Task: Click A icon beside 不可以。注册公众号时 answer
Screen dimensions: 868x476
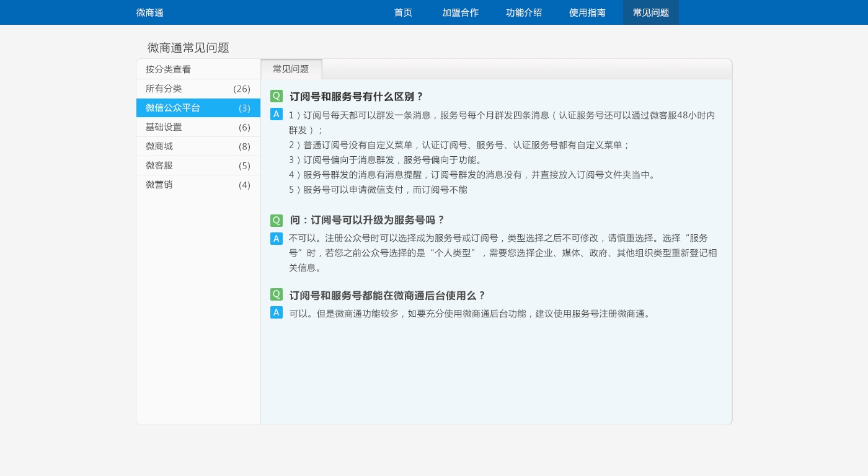Action: coord(277,239)
